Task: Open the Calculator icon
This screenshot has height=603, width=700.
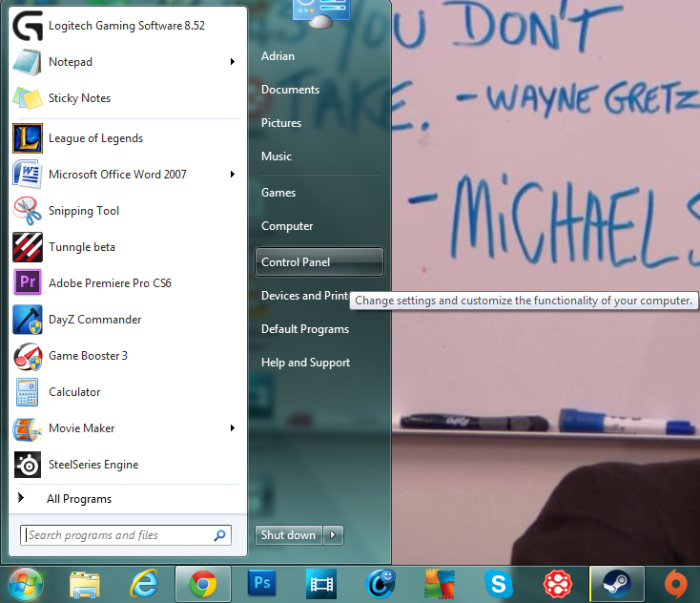Action: point(28,392)
